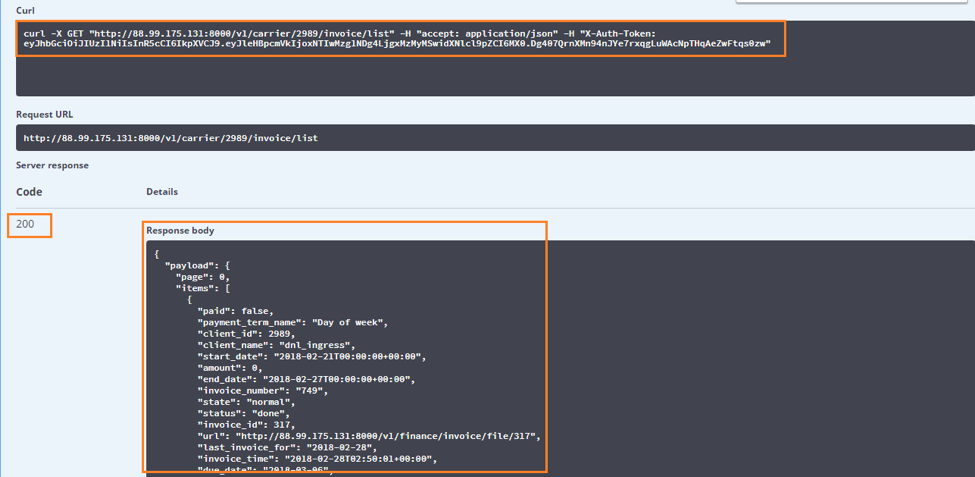
Task: Click the 200 response code
Action: click(x=25, y=225)
